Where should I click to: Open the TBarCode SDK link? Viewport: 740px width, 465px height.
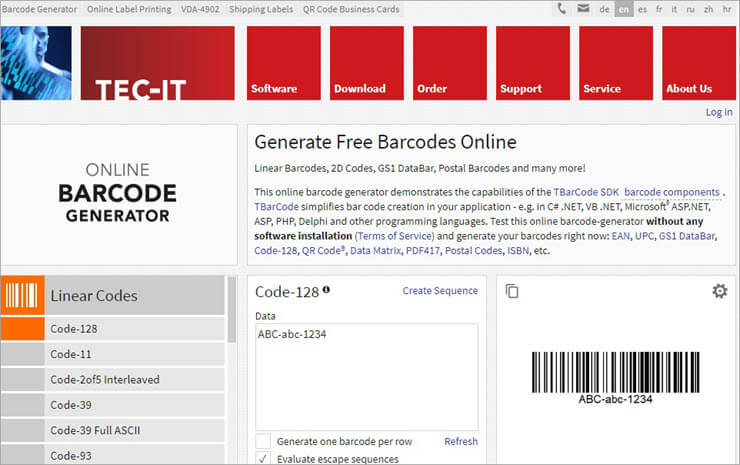(586, 192)
